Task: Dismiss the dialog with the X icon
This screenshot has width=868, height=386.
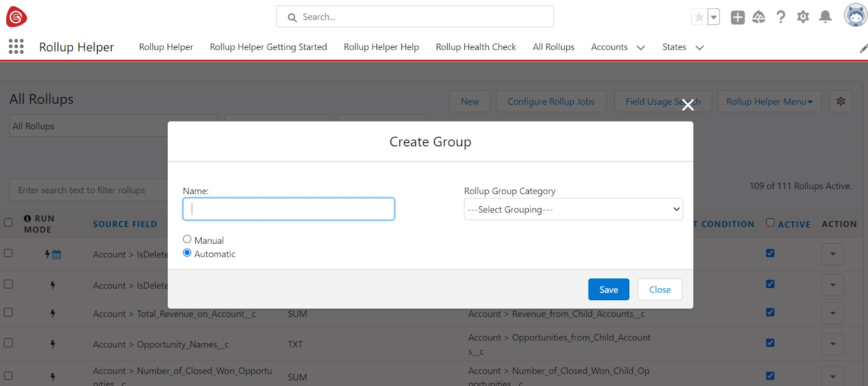Action: click(687, 105)
